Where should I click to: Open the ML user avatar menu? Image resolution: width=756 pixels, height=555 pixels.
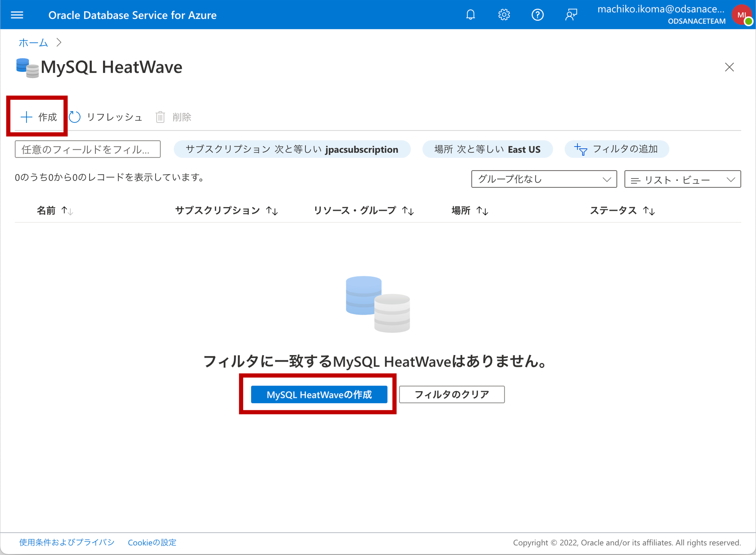[742, 15]
